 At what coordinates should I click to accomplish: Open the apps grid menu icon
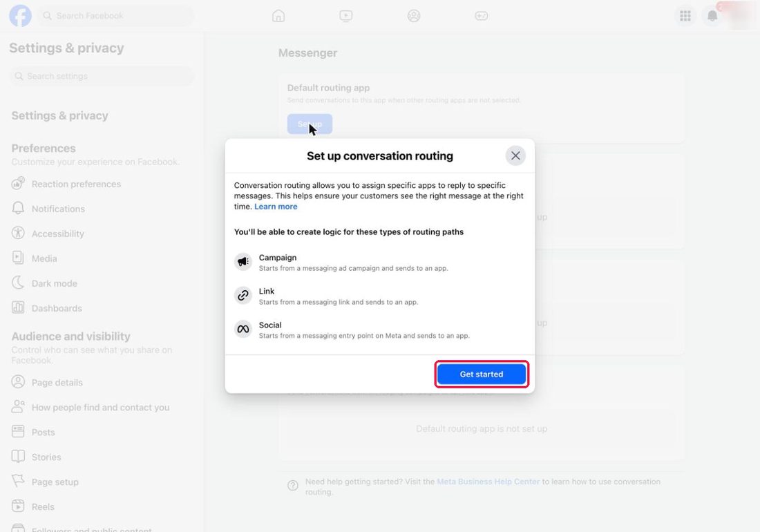point(685,16)
